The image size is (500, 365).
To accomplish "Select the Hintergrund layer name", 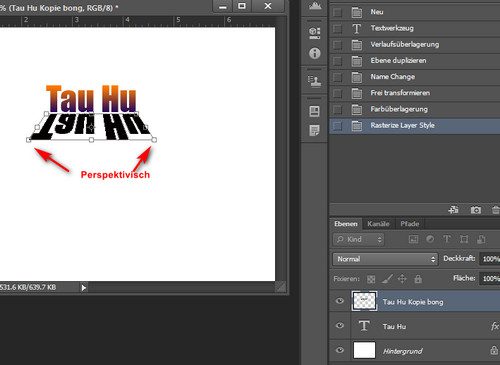I will tap(403, 351).
